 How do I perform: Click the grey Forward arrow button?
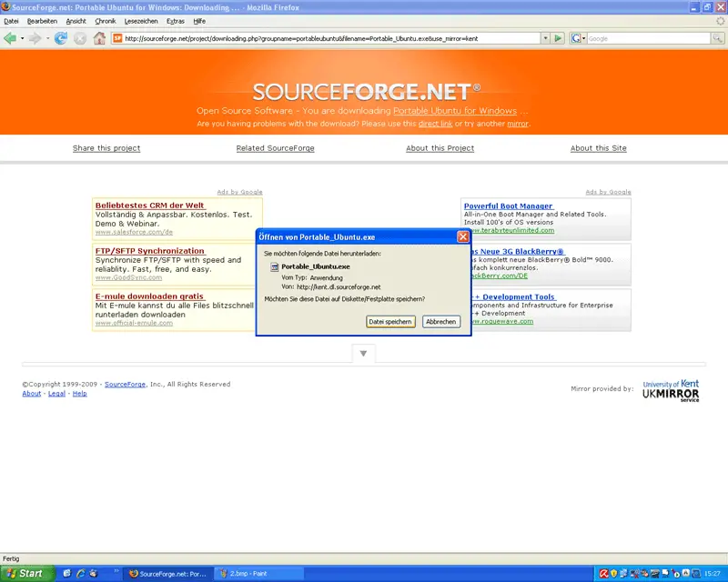(x=35, y=38)
